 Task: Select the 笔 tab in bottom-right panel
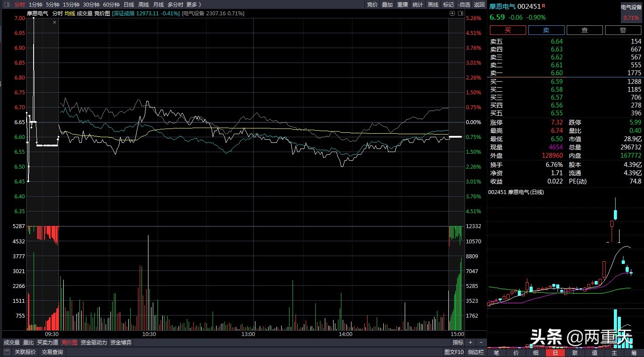coord(496,353)
